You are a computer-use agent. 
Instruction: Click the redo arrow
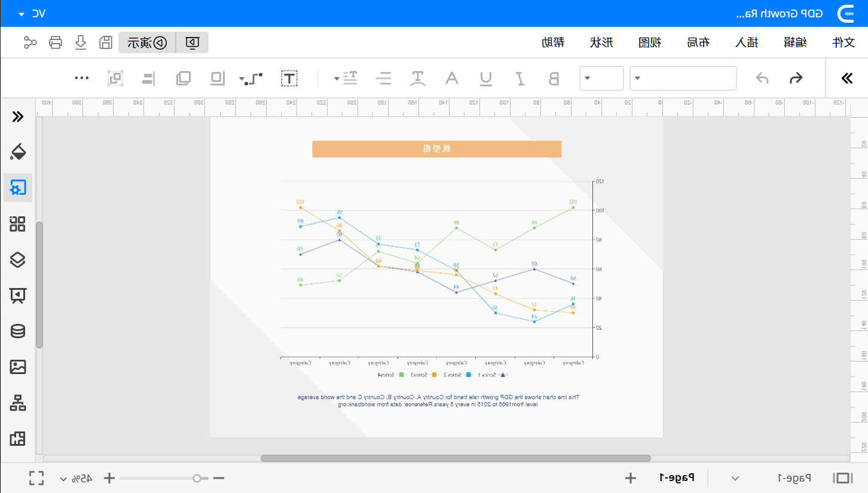click(x=762, y=78)
